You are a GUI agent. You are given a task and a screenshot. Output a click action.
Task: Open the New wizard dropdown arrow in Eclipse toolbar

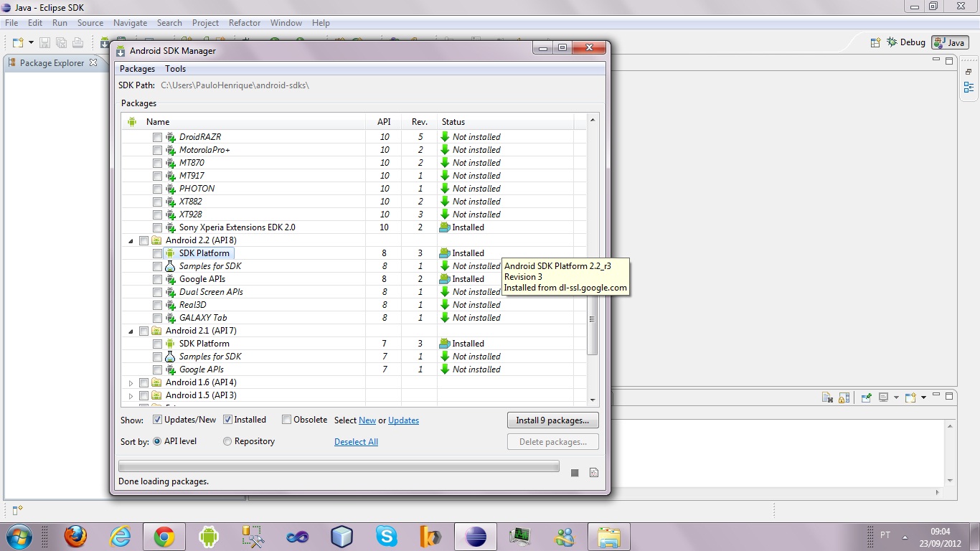pyautogui.click(x=31, y=43)
